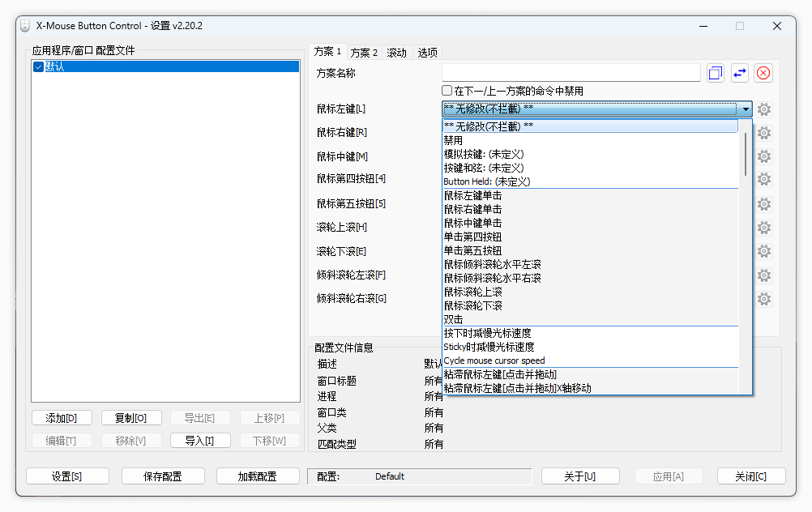Toggle the 在下一/上一方案的命令中禁用 checkbox
Viewport: 812px width, 512px height.
[447, 91]
